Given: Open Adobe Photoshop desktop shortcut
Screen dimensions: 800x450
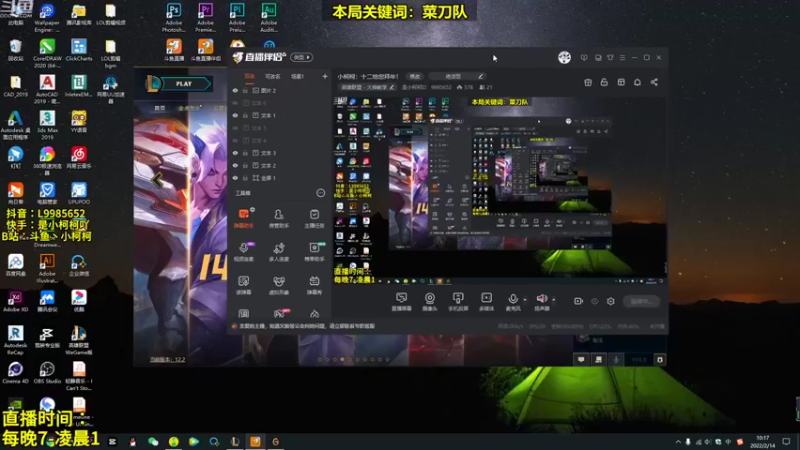Looking at the screenshot, I should [x=173, y=17].
